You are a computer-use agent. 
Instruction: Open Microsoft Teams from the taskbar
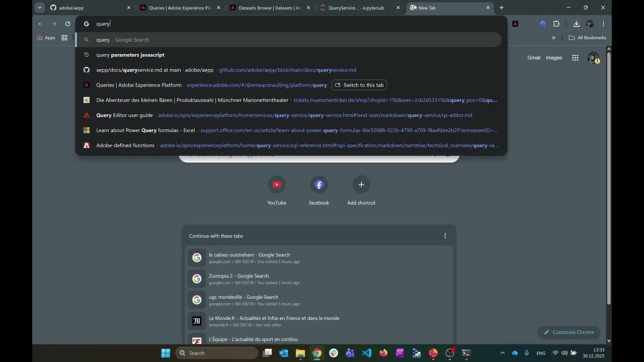point(350,353)
